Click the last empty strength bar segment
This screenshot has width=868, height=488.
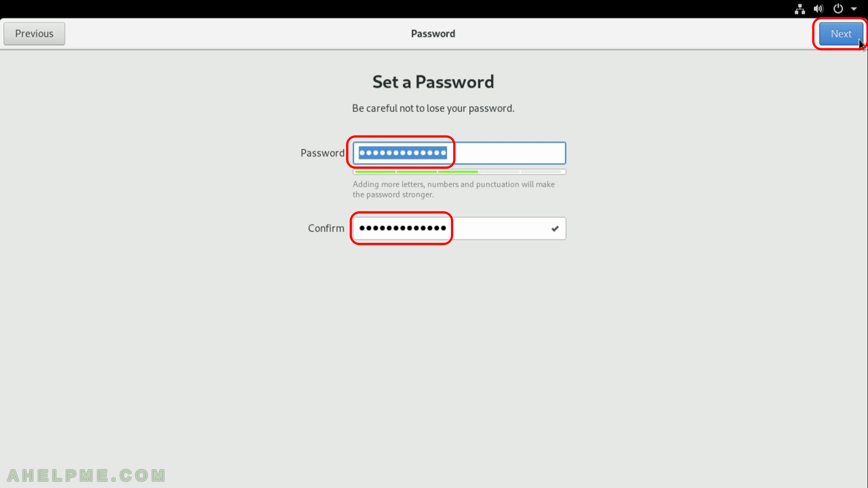point(541,172)
